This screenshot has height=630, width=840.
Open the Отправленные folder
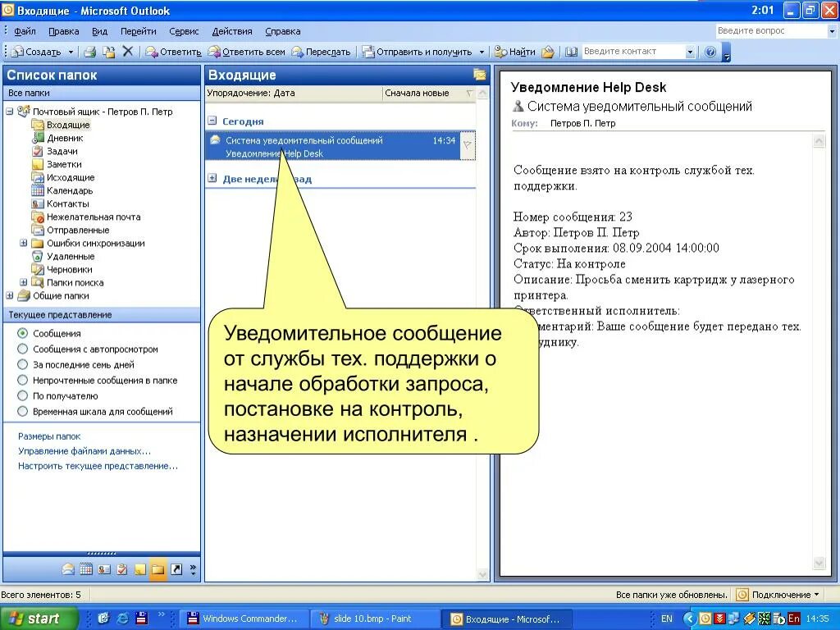point(78,230)
